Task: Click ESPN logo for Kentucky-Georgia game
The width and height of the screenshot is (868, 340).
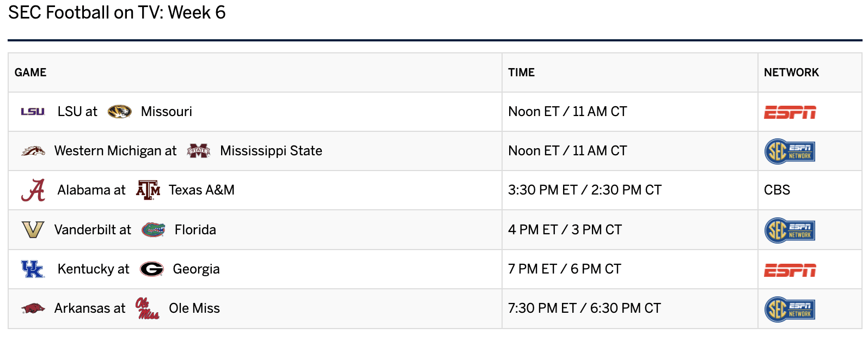Action: pyautogui.click(x=790, y=270)
